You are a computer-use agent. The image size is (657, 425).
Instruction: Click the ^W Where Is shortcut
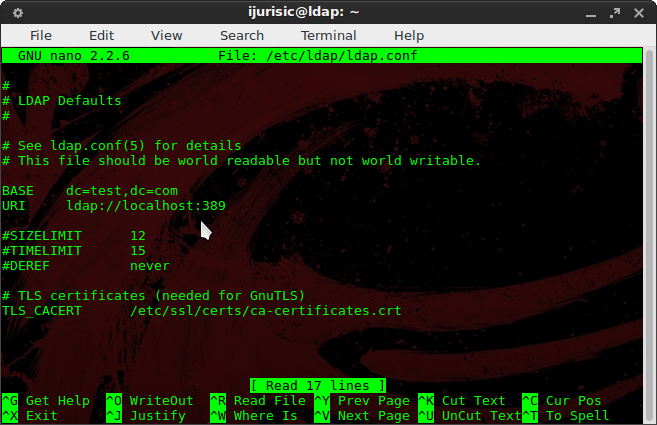click(253, 416)
